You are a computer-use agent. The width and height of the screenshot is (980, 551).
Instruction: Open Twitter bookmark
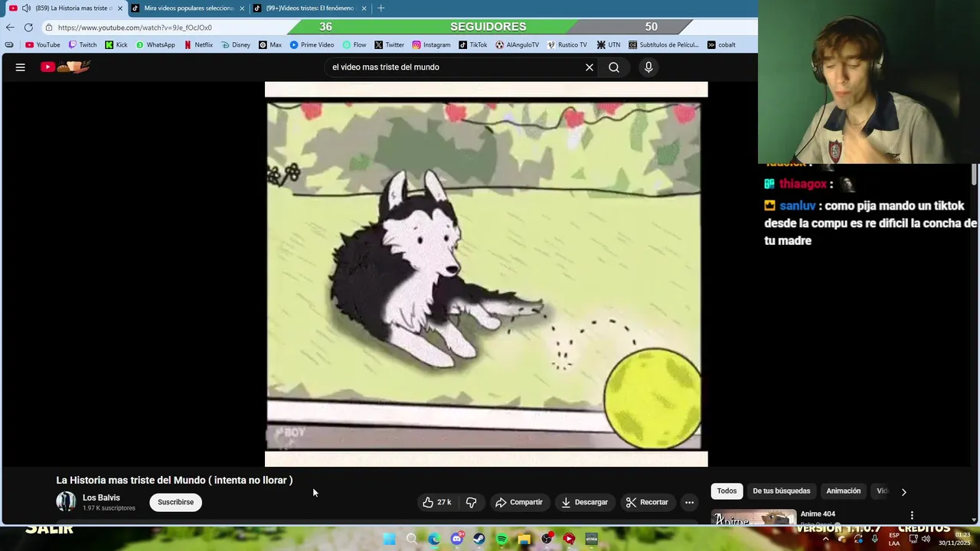(x=389, y=45)
